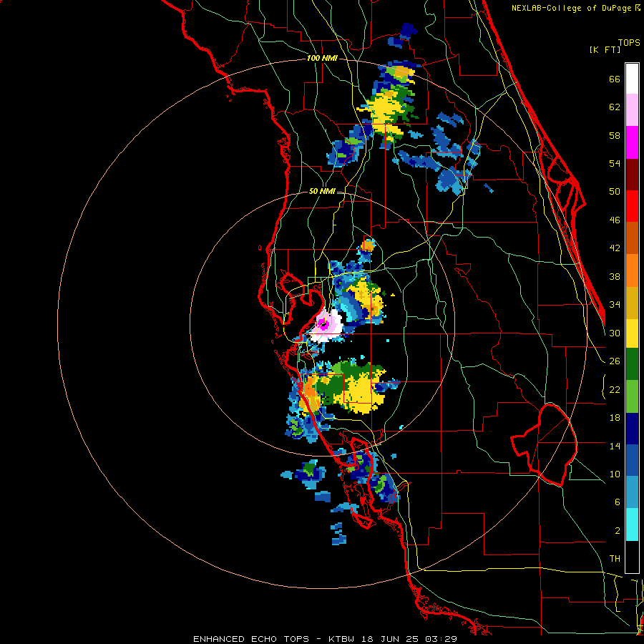The height and width of the screenshot is (644, 644).
Task: Select the bright red swatch on the scale
Action: click(x=632, y=206)
